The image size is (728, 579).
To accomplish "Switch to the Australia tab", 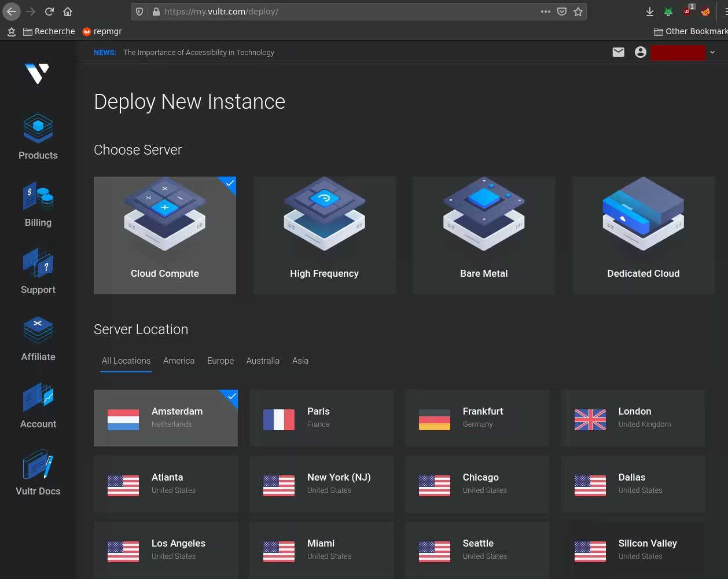I will [263, 361].
